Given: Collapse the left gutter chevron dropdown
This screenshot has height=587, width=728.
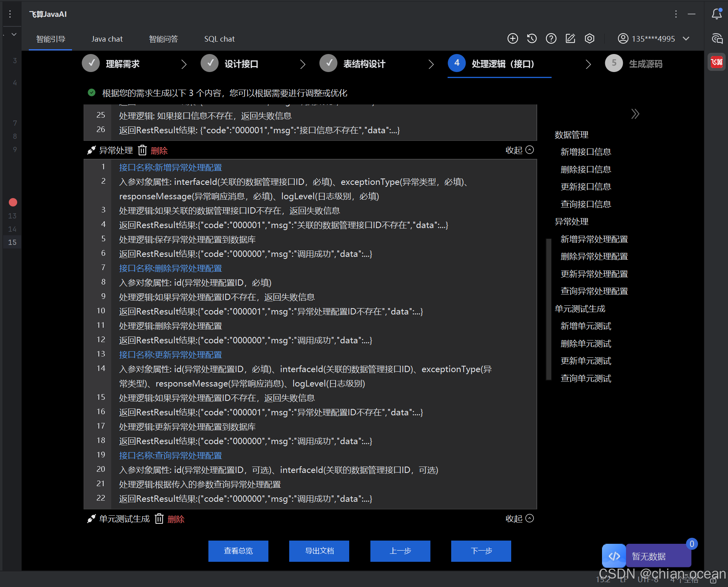Looking at the screenshot, I should click(x=14, y=34).
